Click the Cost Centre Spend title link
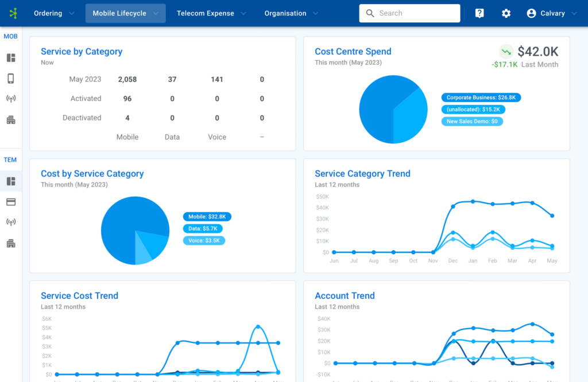 [353, 52]
